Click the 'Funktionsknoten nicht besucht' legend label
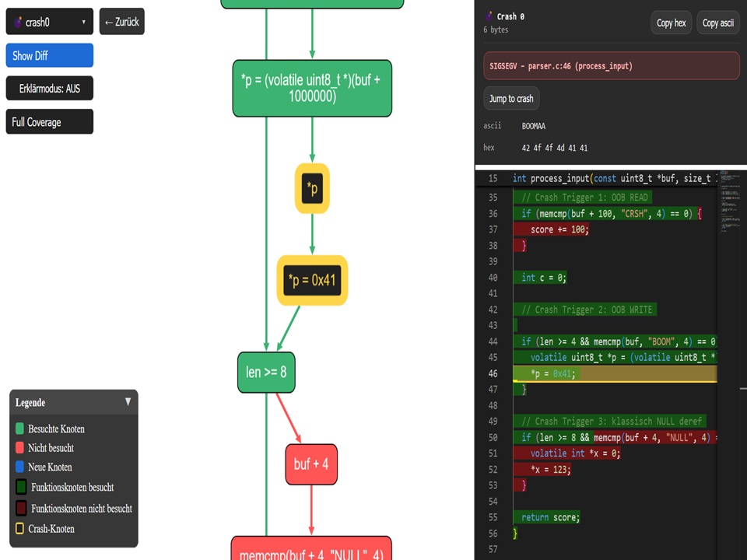 (82, 508)
